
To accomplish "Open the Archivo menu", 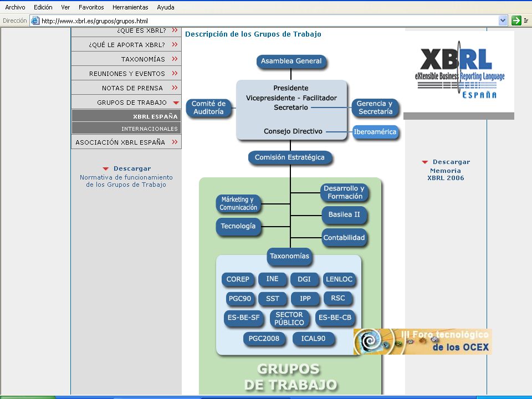I will 15,7.
